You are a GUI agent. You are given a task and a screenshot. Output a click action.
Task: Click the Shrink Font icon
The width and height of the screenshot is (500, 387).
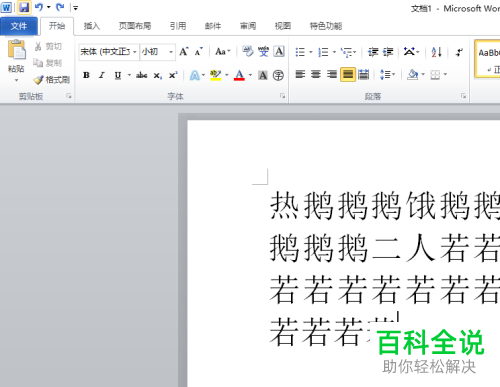point(199,52)
